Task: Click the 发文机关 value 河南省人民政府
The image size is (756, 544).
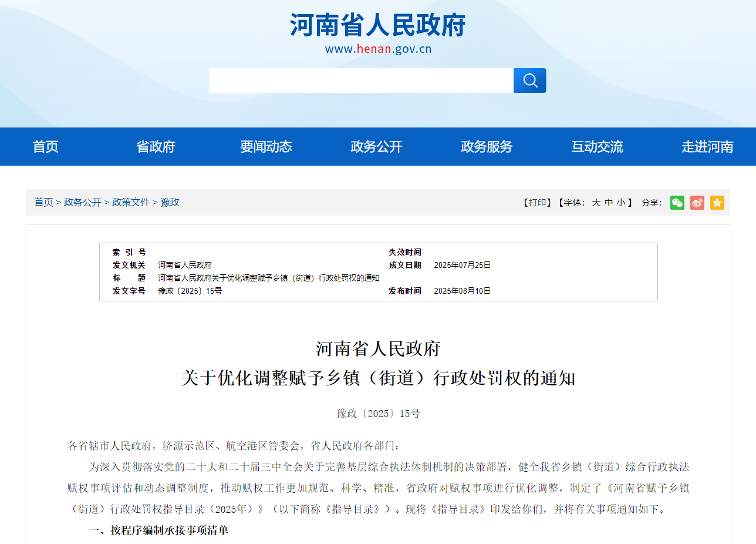Action: pos(185,266)
